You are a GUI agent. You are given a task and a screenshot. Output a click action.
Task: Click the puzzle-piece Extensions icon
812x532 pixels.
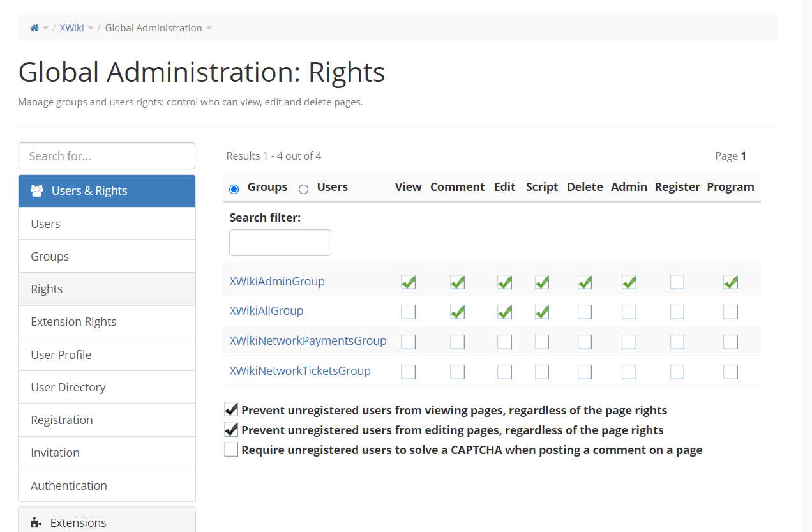tap(36, 522)
